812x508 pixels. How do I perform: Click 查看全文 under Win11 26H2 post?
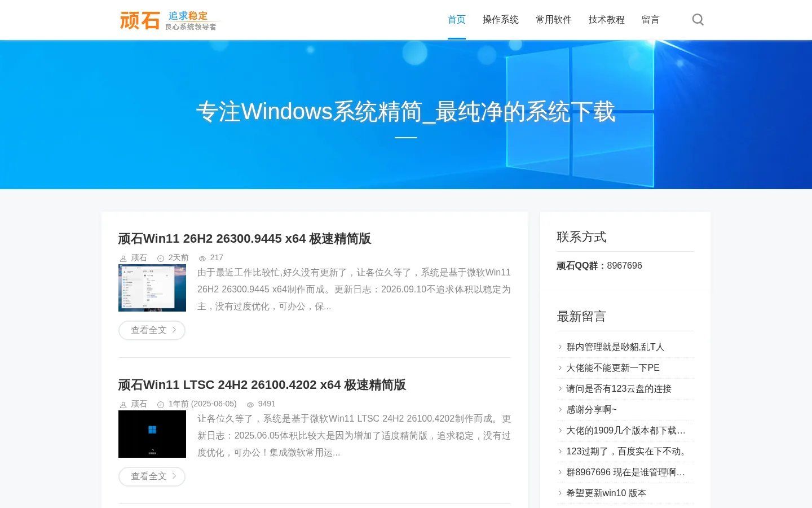pos(152,330)
